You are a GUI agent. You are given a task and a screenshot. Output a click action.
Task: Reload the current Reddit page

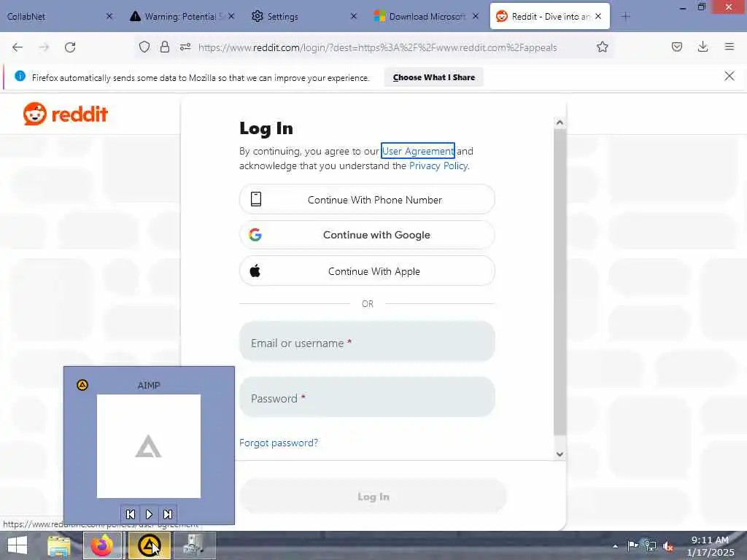click(x=70, y=47)
